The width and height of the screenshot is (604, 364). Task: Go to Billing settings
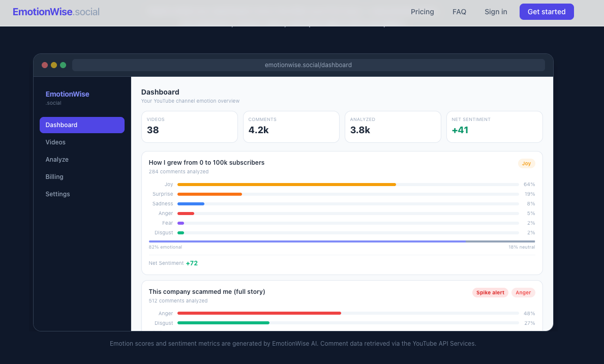(54, 176)
